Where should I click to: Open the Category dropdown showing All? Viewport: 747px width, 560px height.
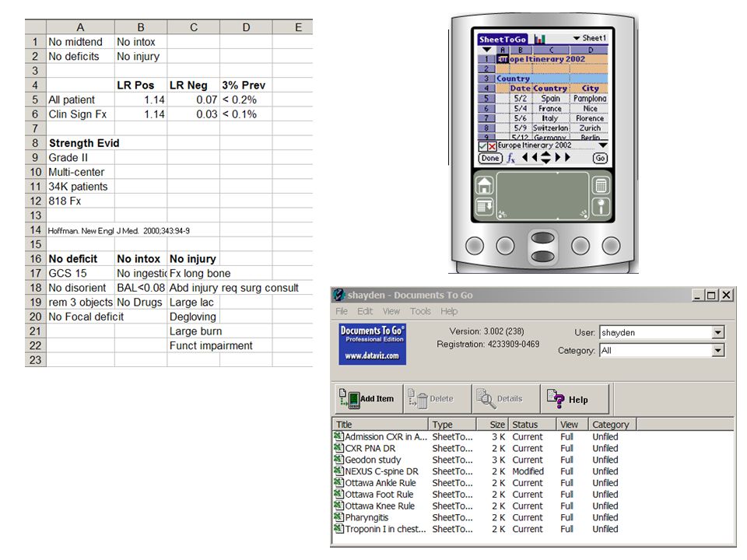(x=718, y=351)
